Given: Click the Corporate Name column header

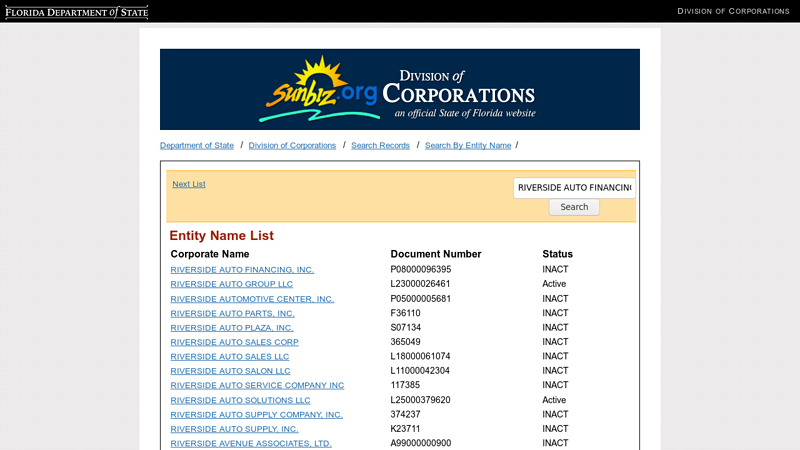Looking at the screenshot, I should coord(210,254).
